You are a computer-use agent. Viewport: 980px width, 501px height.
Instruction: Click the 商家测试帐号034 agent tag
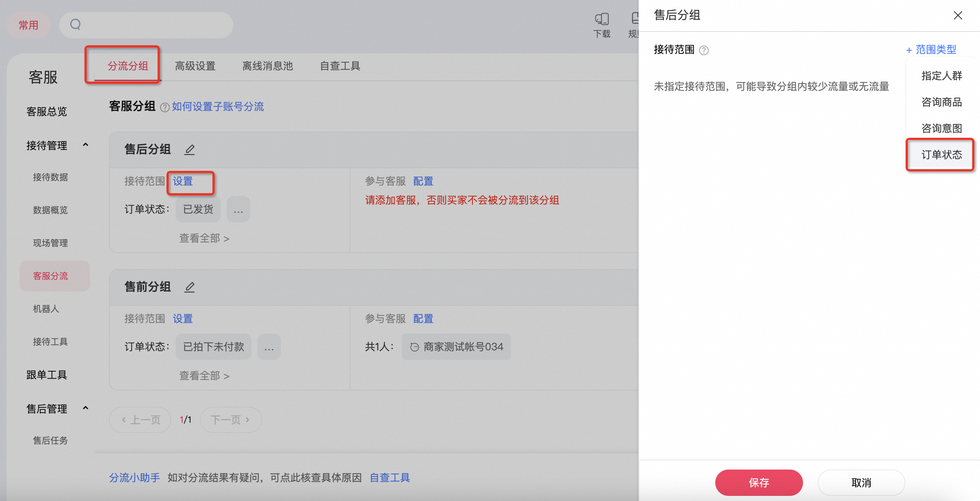click(x=456, y=347)
